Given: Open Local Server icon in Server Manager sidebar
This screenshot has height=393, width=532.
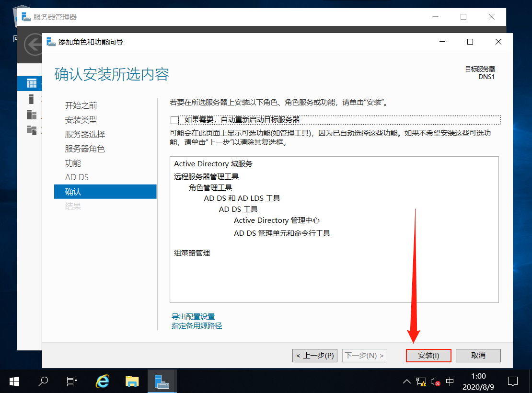Looking at the screenshot, I should pos(31,99).
